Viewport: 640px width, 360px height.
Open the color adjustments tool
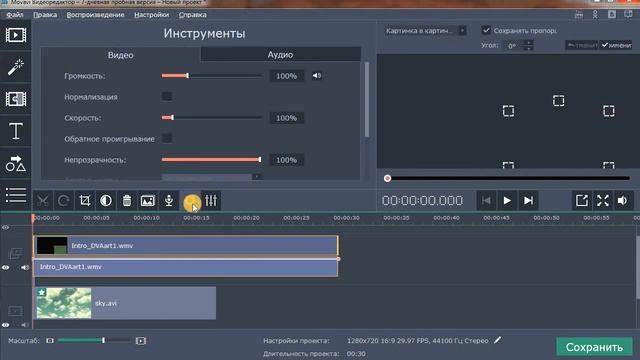(x=106, y=200)
